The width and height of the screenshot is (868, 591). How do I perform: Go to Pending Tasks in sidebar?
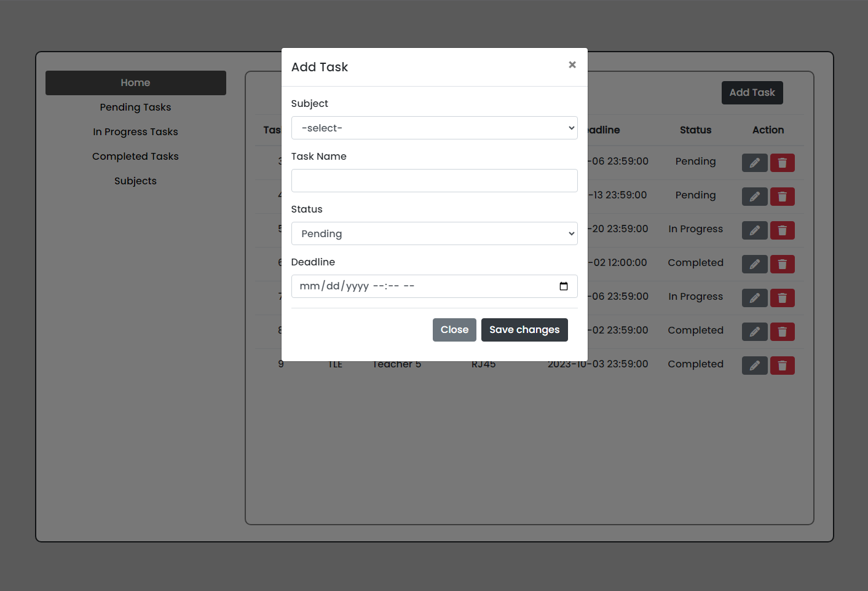pos(135,108)
